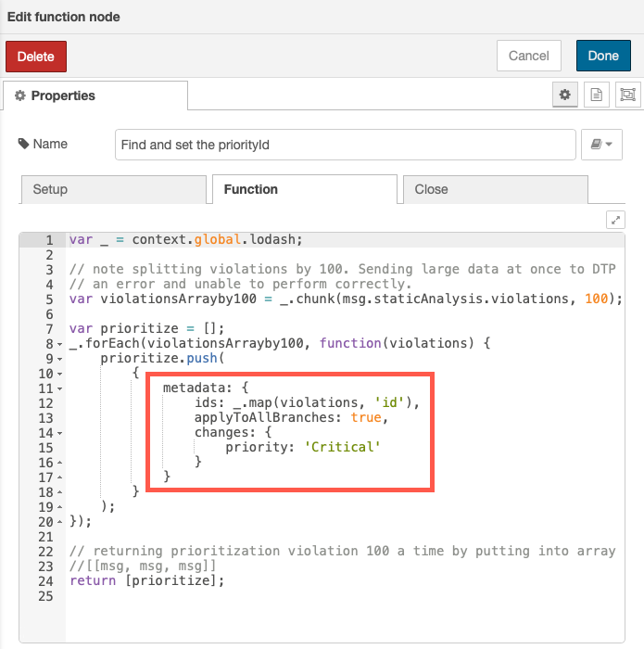The width and height of the screenshot is (644, 649).
Task: Open node description document icon
Action: pos(597,95)
